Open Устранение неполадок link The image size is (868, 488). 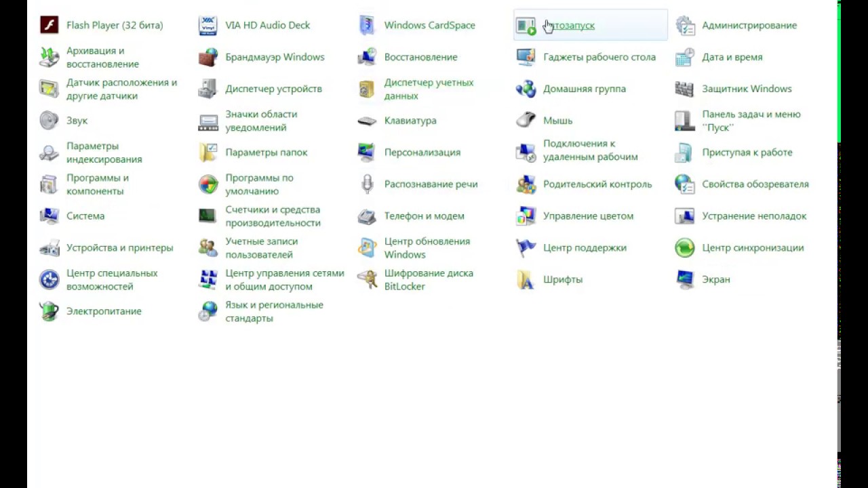(754, 216)
